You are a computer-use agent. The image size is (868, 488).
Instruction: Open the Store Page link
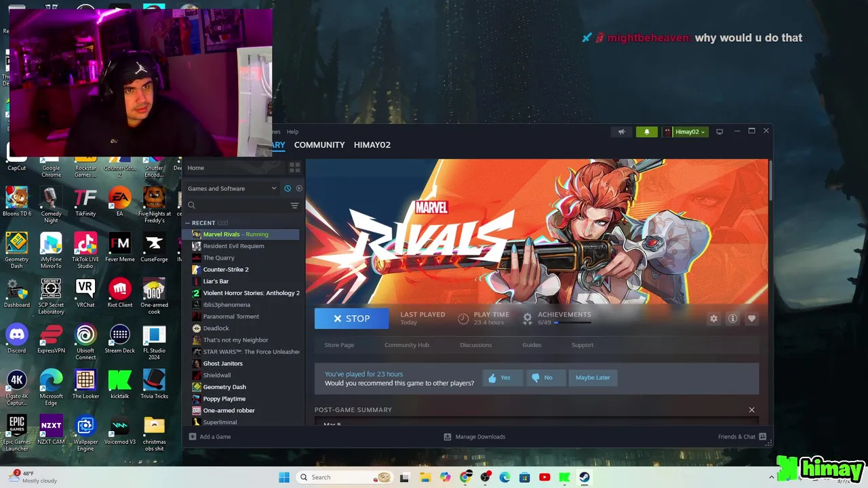click(339, 345)
